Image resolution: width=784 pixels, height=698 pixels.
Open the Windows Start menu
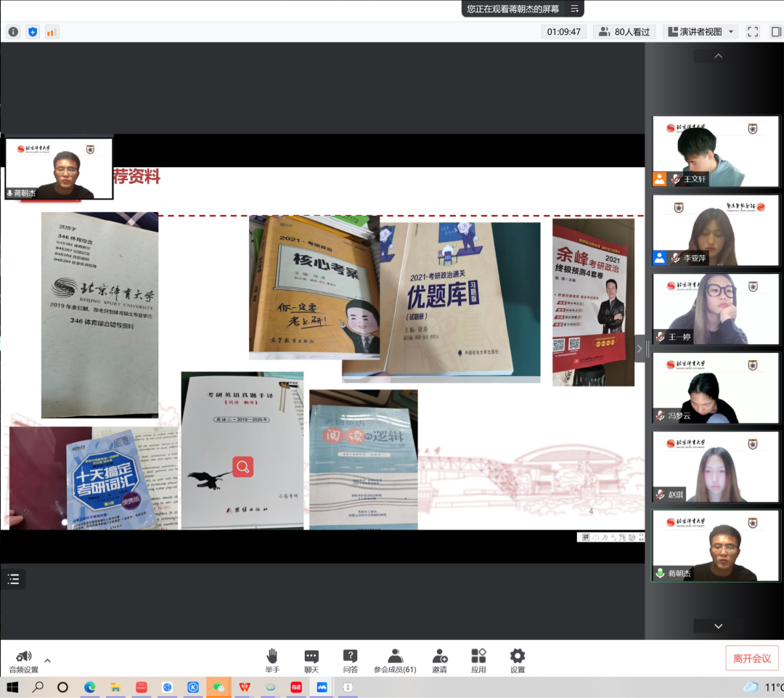(x=12, y=688)
